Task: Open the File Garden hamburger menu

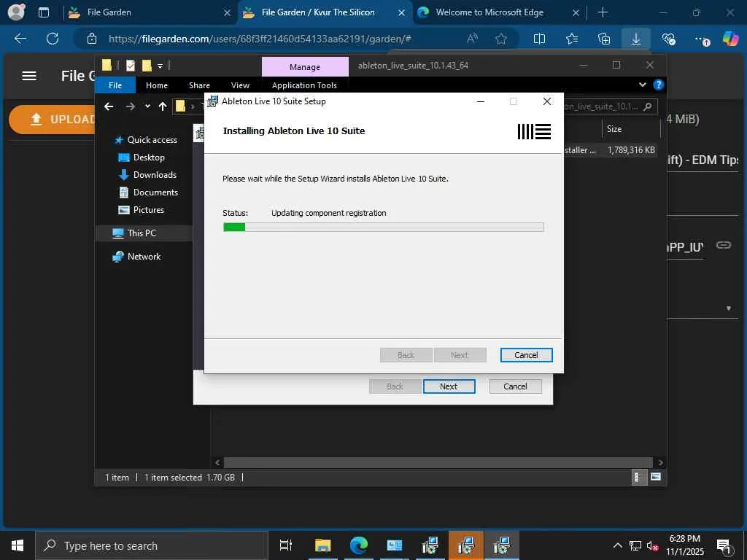Action: (x=29, y=76)
